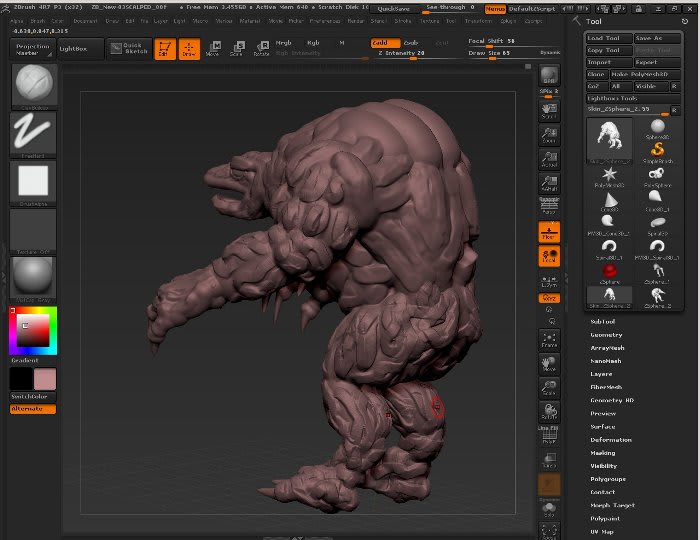Click the QuickSave button

[393, 9]
